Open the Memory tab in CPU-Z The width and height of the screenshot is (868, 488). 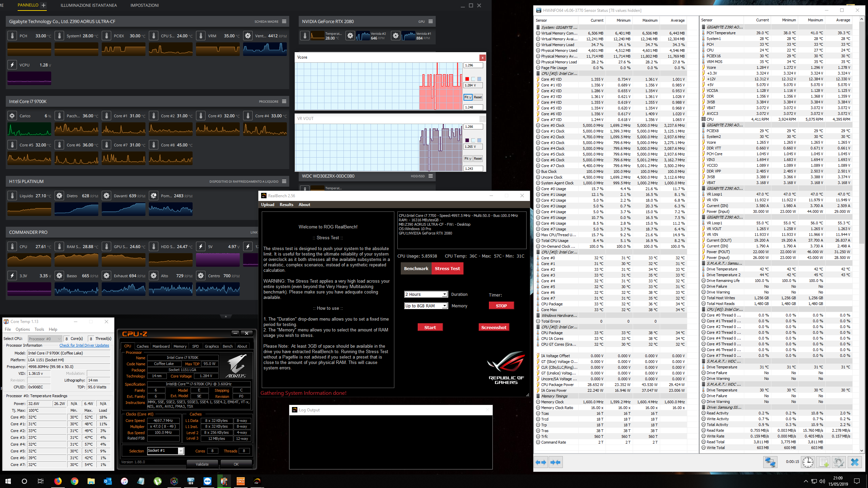180,346
